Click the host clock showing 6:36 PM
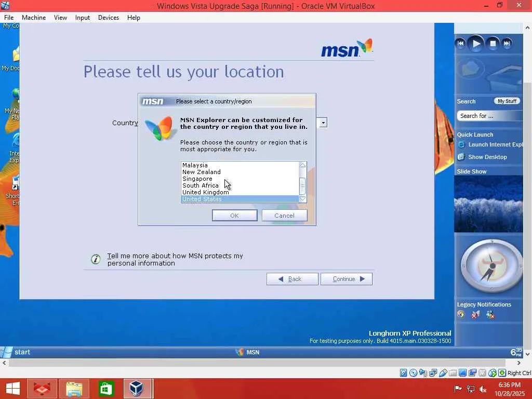The width and height of the screenshot is (532, 399). [x=509, y=385]
